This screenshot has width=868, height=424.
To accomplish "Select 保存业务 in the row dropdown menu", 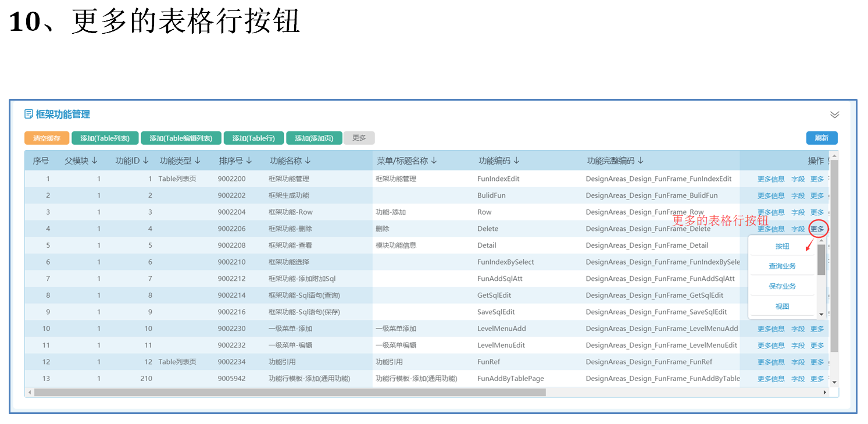I will point(783,286).
